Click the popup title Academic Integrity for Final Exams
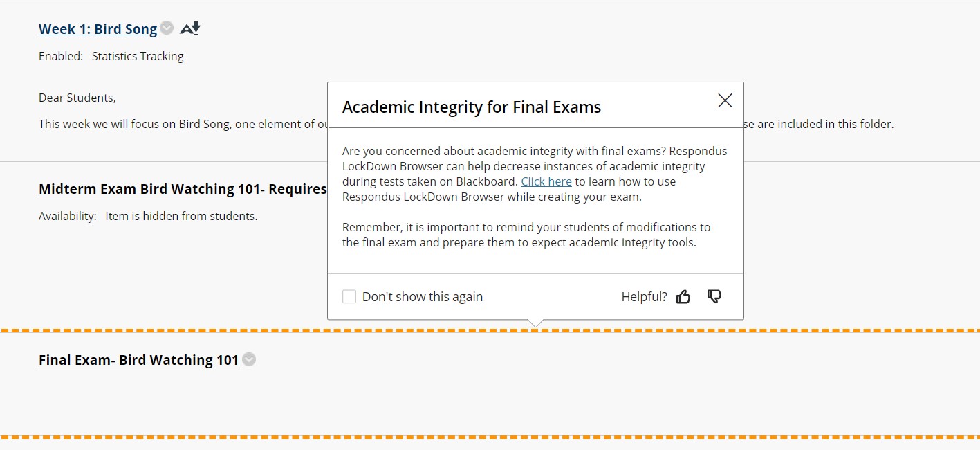The height and width of the screenshot is (450, 980). (472, 105)
